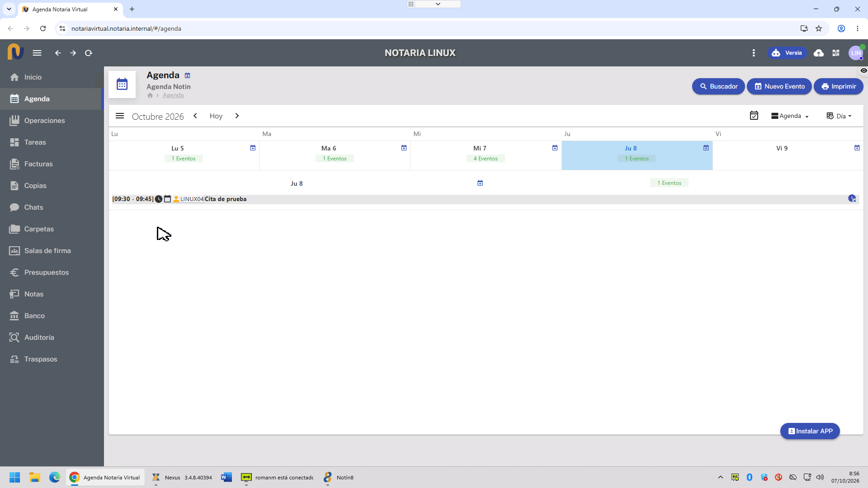This screenshot has height=488, width=868.
Task: Select the Mi 7 day cell
Action: tap(486, 155)
